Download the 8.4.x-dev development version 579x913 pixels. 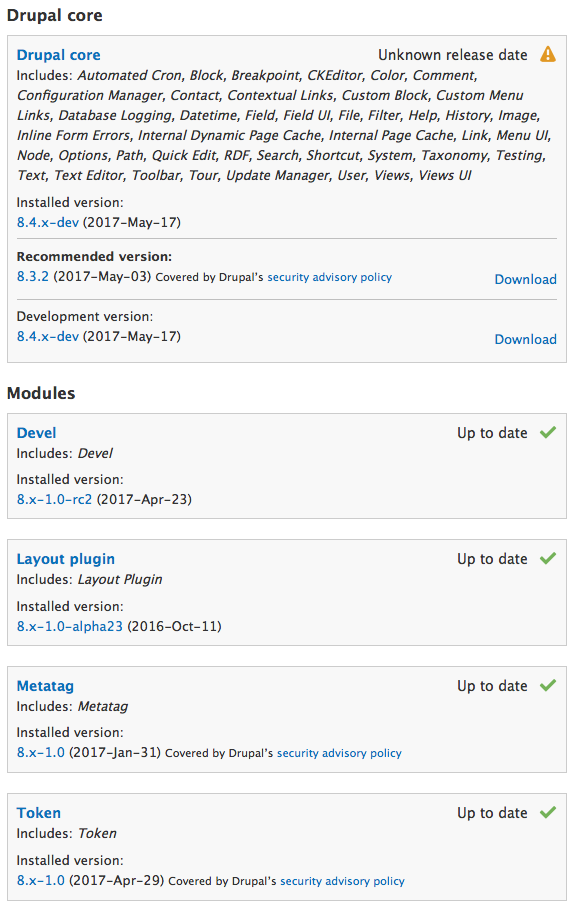click(x=525, y=339)
